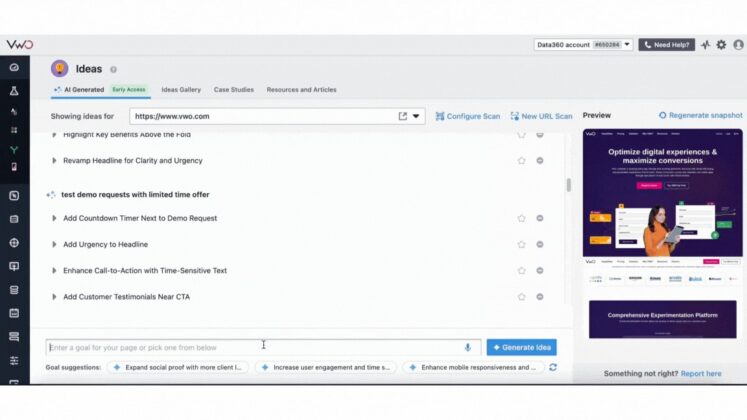The height and width of the screenshot is (420, 747).
Task: Open the settings gear in top bar
Action: (x=721, y=45)
